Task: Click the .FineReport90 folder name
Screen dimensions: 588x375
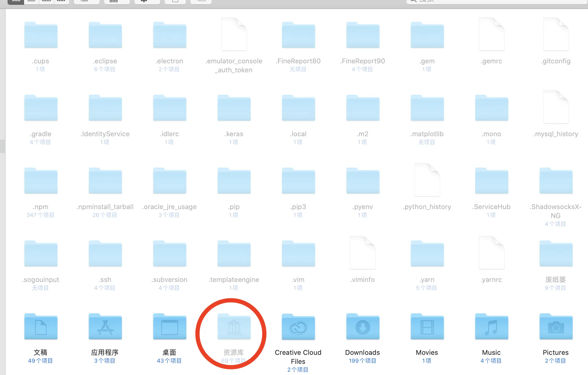Action: (x=363, y=61)
